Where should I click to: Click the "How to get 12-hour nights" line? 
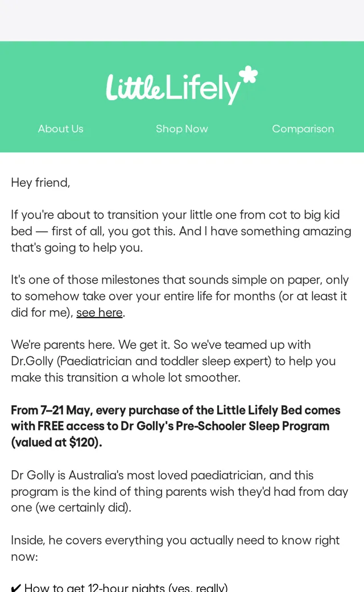tap(126, 587)
